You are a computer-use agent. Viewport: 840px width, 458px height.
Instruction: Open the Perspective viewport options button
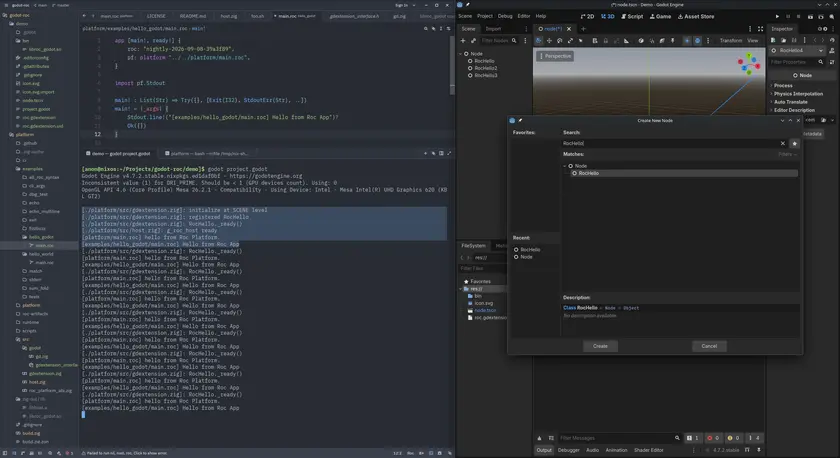[x=556, y=56]
